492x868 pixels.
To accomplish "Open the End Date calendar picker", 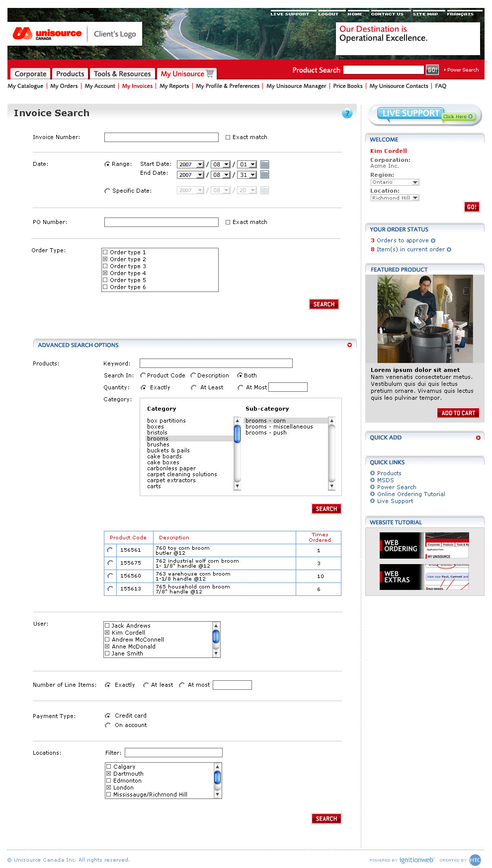I will click(264, 175).
